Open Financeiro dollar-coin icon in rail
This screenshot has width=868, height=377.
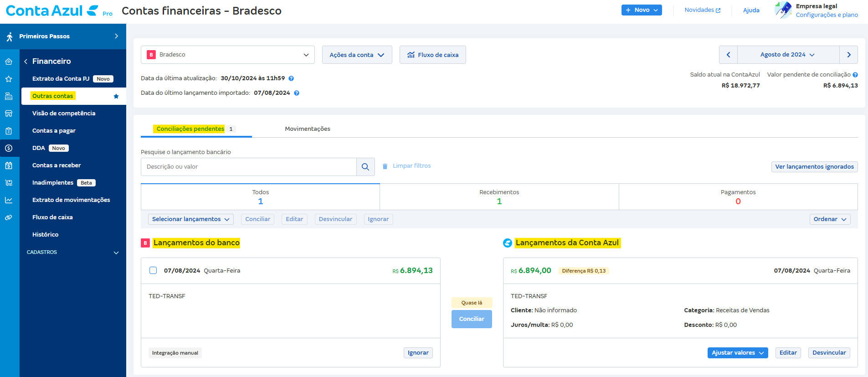[x=9, y=148]
